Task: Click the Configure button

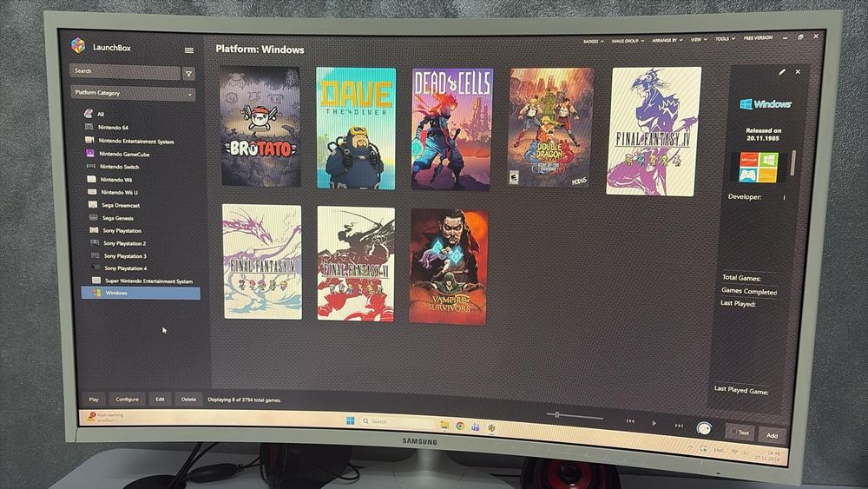Action: click(x=127, y=399)
